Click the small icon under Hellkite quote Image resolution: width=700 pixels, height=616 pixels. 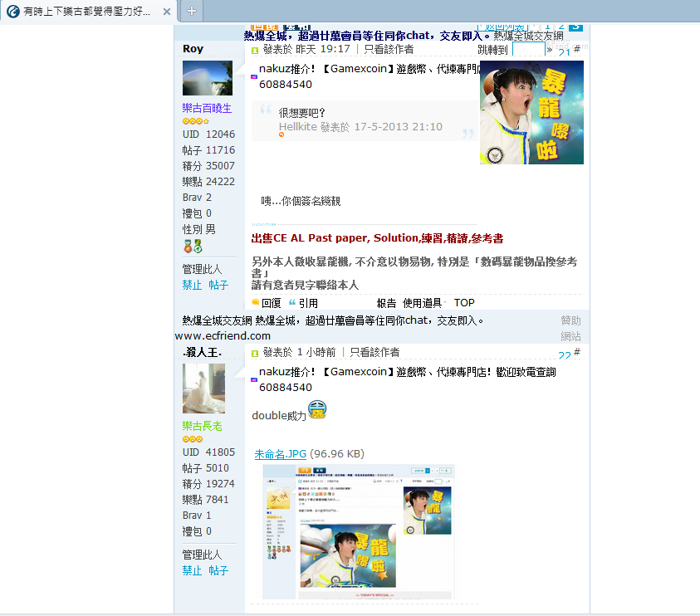[x=281, y=134]
